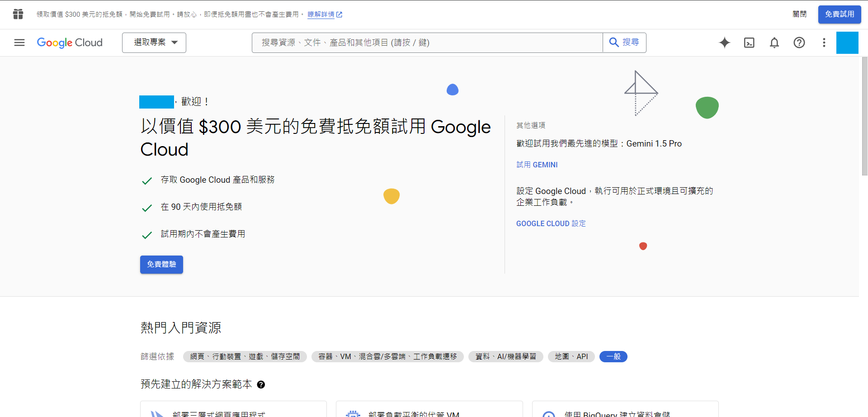Open the 試用 GEMINI link
Image resolution: width=868 pixels, height=417 pixels.
pos(537,165)
